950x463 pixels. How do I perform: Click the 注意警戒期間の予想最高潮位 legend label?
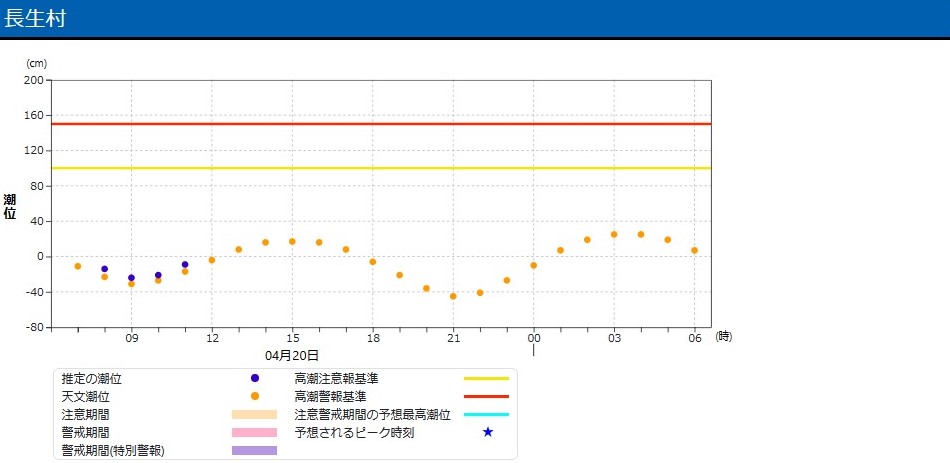pyautogui.click(x=373, y=415)
